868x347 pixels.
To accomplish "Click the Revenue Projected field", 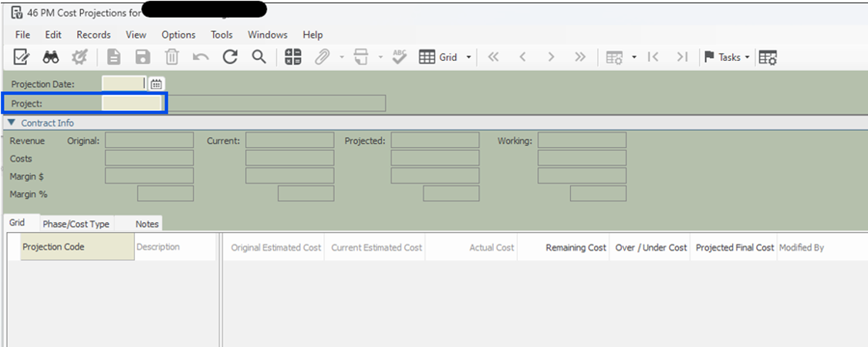I will point(435,140).
